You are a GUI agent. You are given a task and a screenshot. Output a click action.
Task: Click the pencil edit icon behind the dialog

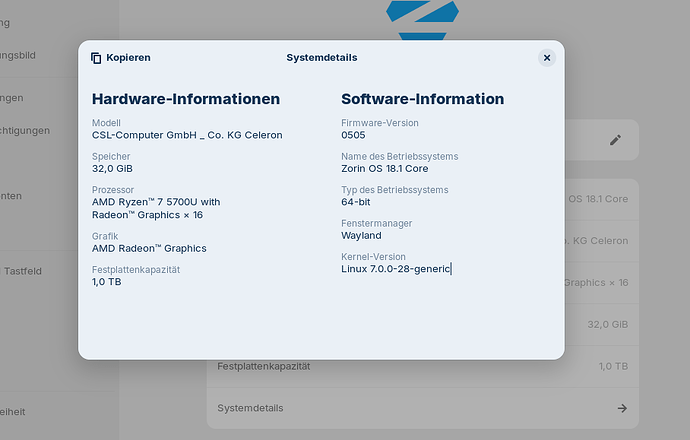coord(615,140)
